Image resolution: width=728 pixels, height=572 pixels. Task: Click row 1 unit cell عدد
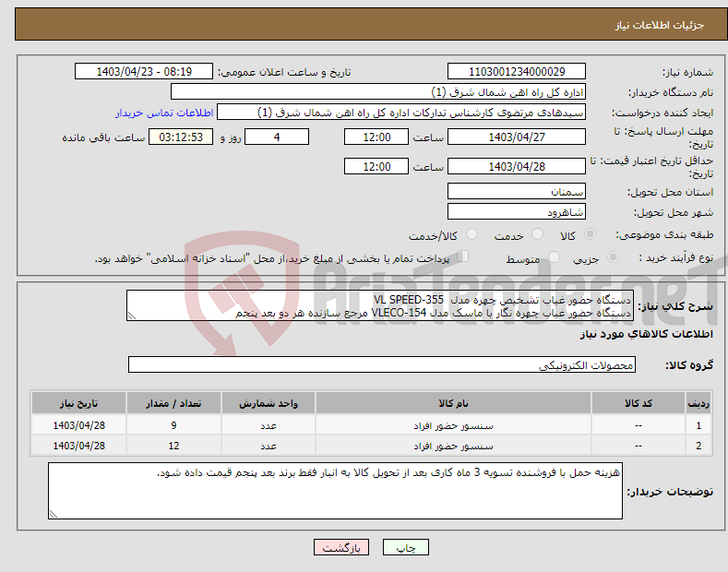(269, 425)
